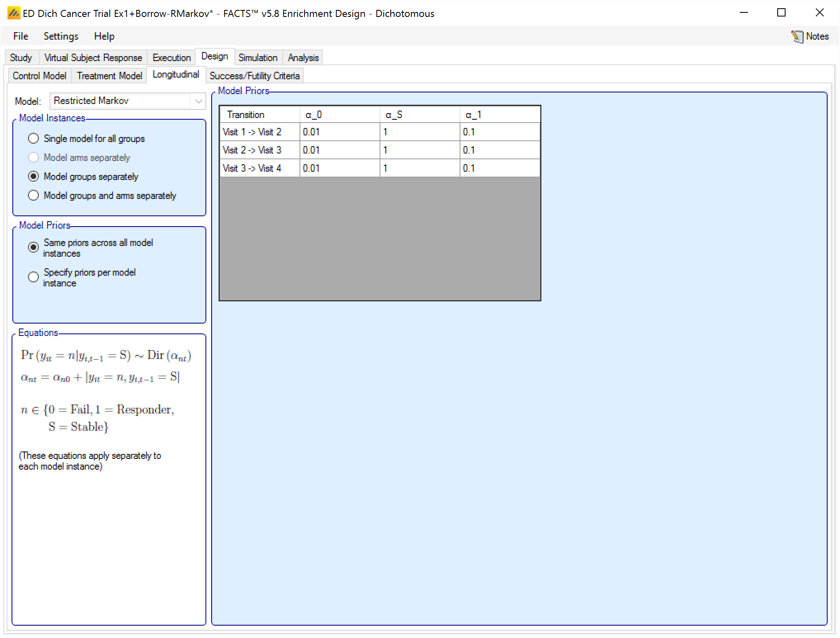Edit α_0 cell for Visit 1 -> Visit 2

339,132
